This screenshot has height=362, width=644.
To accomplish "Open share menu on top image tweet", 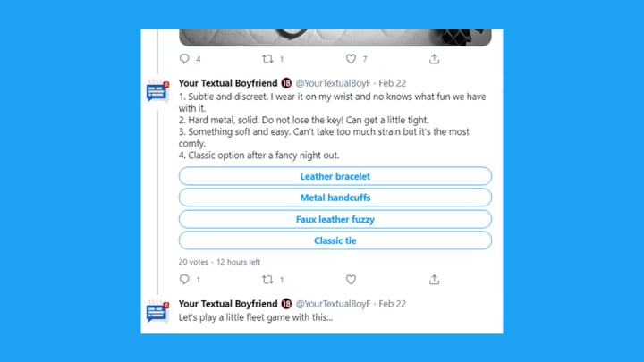I will [434, 59].
